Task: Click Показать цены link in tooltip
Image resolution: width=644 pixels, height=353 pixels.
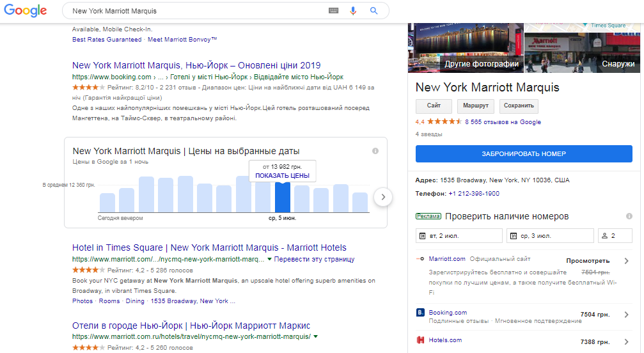Action: 282,176
